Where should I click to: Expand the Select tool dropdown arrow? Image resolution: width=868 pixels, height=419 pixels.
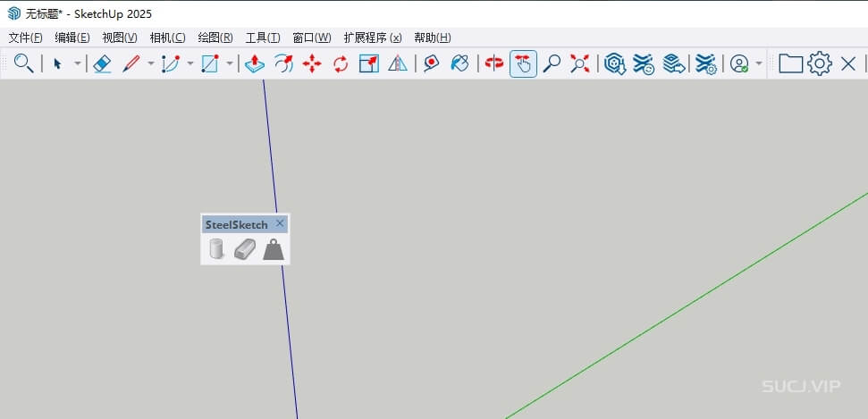pyautogui.click(x=78, y=63)
